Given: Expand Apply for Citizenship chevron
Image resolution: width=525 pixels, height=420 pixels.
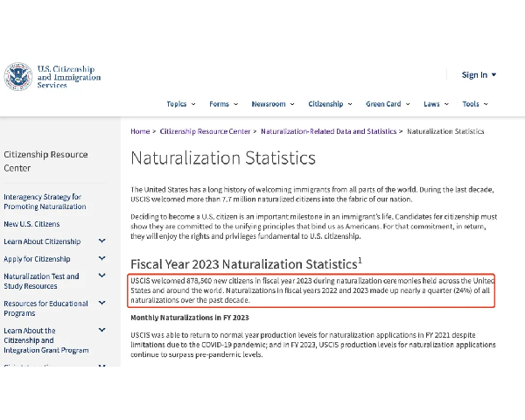Looking at the screenshot, I should [x=102, y=258].
